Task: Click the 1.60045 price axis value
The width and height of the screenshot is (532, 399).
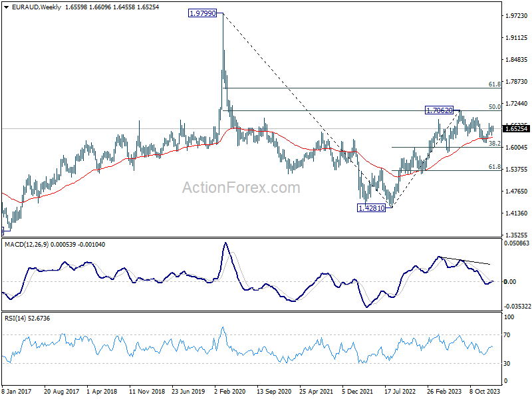Action: click(x=517, y=147)
